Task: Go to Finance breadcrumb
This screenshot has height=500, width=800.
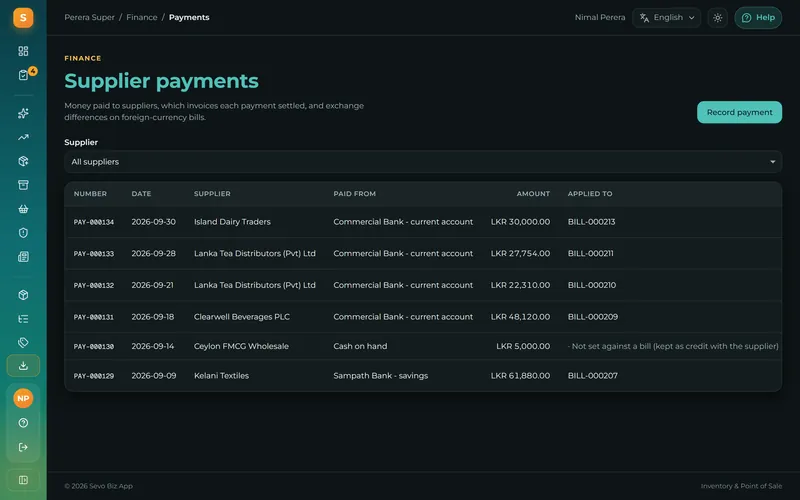Action: [x=142, y=17]
